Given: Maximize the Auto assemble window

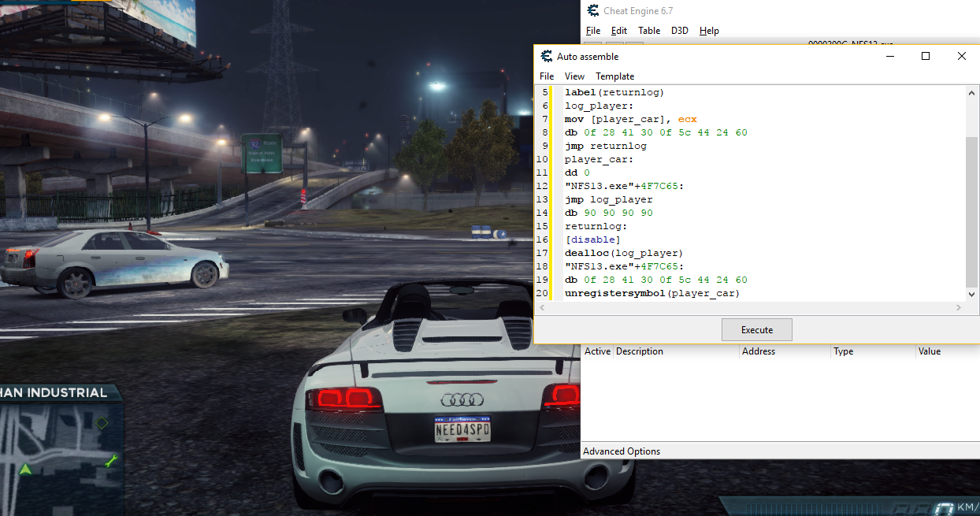Looking at the screenshot, I should (926, 56).
